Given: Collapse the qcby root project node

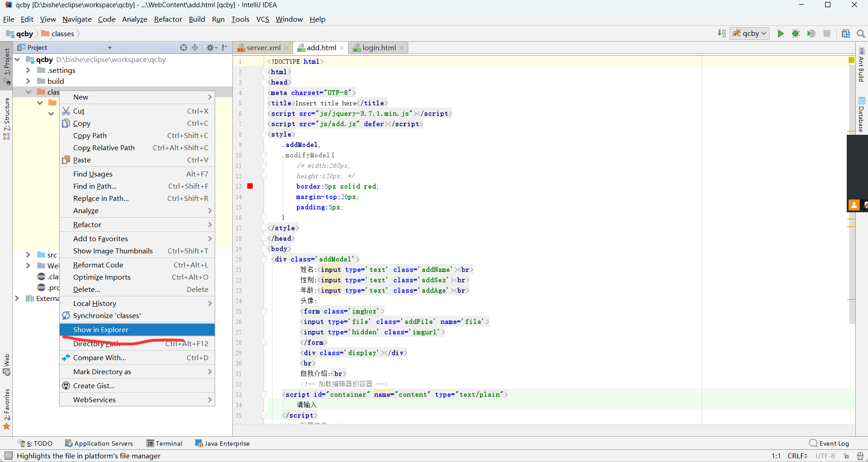Looking at the screenshot, I should (18, 59).
